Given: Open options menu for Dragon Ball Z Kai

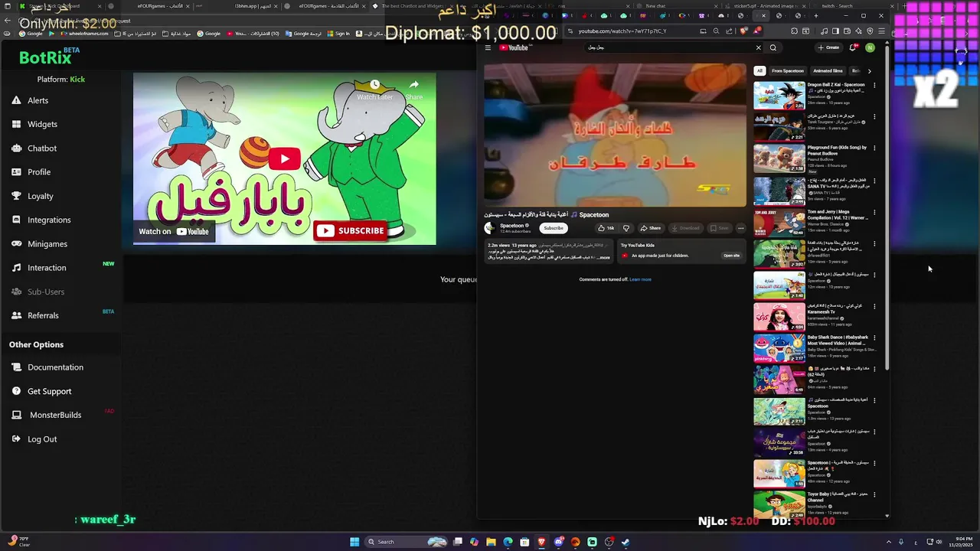Looking at the screenshot, I should click(x=874, y=85).
